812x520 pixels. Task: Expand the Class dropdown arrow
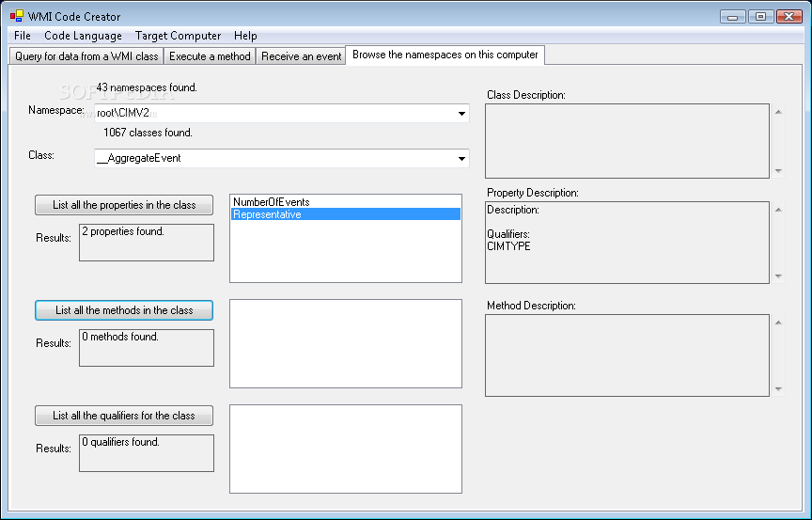click(x=461, y=159)
